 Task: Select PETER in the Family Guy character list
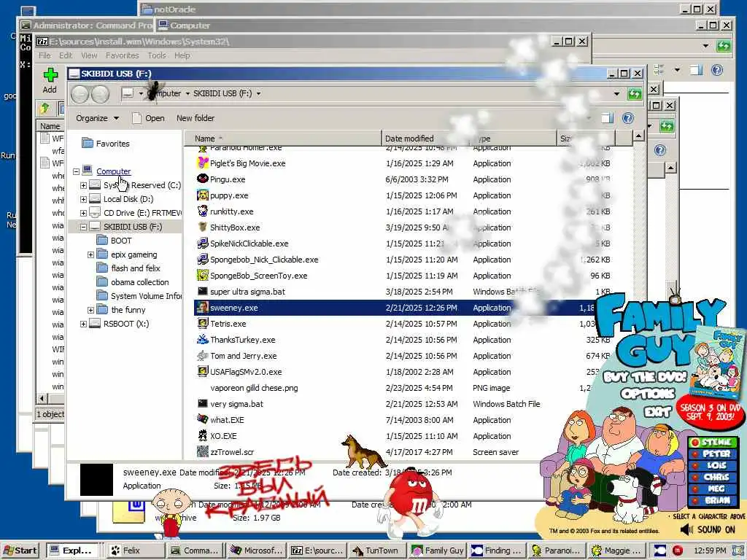coord(713,454)
